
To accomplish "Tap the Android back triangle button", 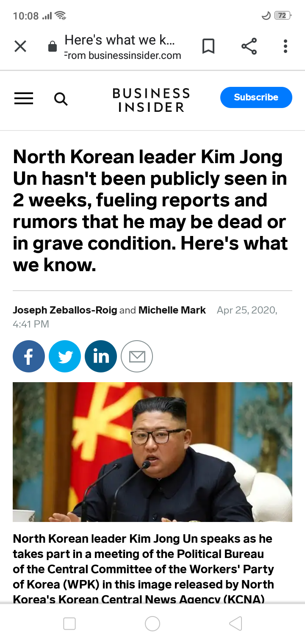I will (x=236, y=624).
